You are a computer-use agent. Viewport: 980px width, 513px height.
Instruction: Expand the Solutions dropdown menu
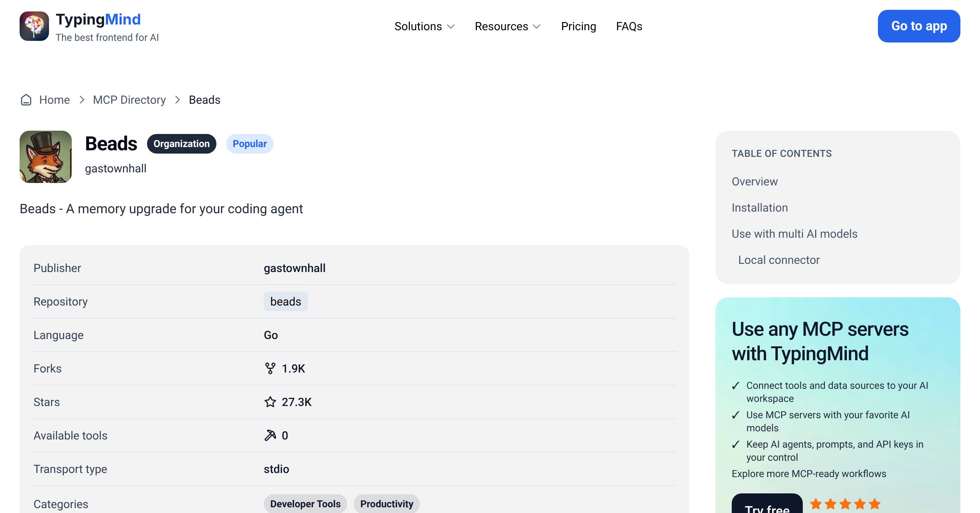pos(425,27)
